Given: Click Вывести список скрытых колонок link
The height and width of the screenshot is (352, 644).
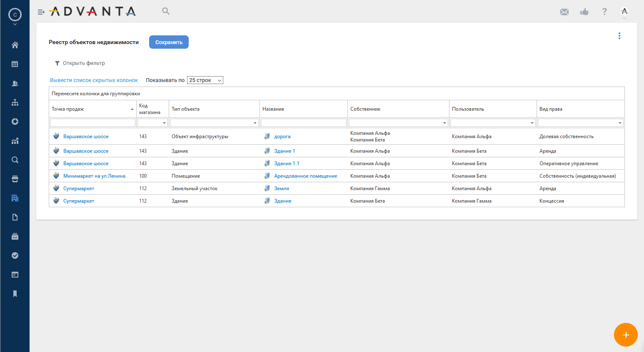Looking at the screenshot, I should (x=94, y=80).
